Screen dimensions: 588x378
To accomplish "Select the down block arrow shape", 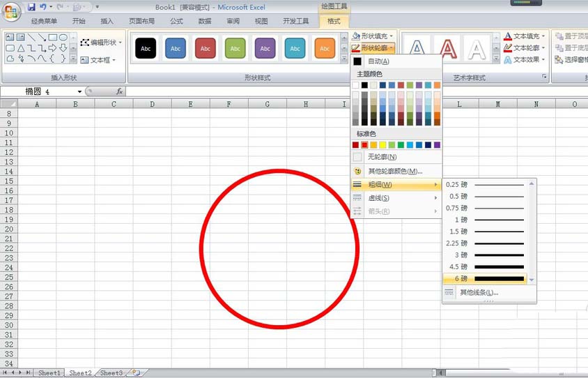I will [63, 48].
